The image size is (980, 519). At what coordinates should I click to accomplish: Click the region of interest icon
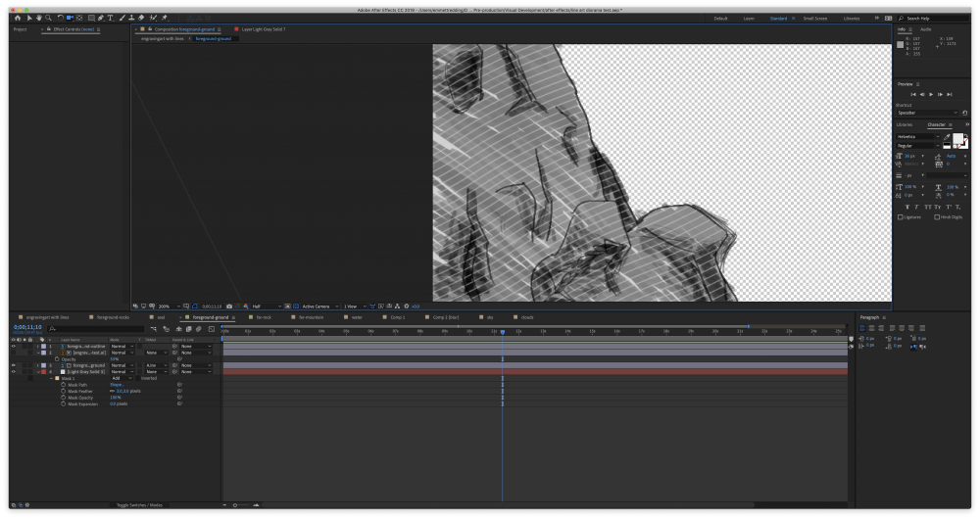coord(287,307)
